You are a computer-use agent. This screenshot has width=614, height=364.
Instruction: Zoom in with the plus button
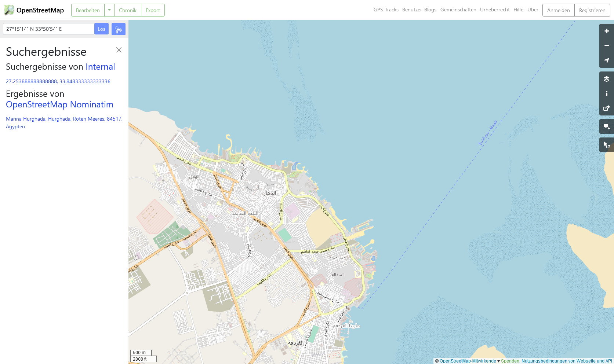tap(607, 31)
